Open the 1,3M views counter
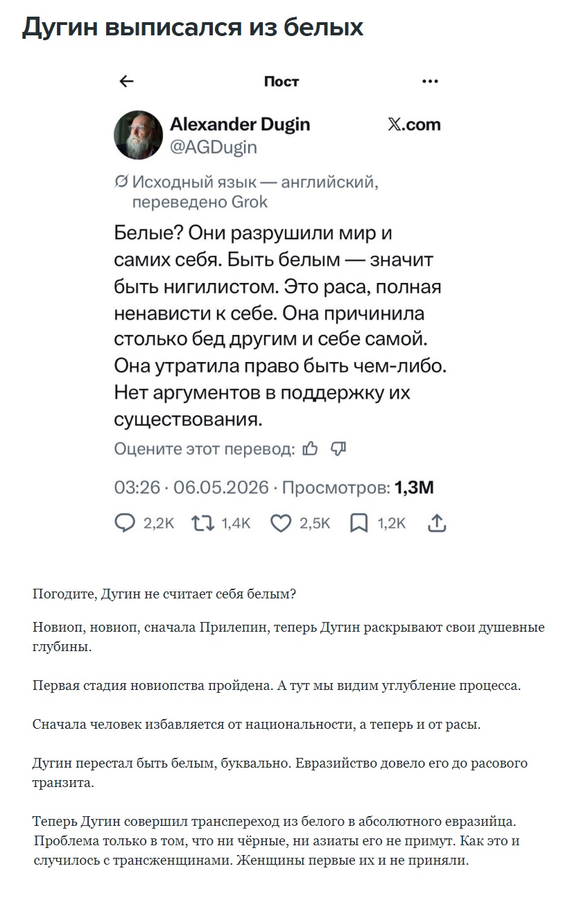Image resolution: width=588 pixels, height=907 pixels. (x=414, y=487)
